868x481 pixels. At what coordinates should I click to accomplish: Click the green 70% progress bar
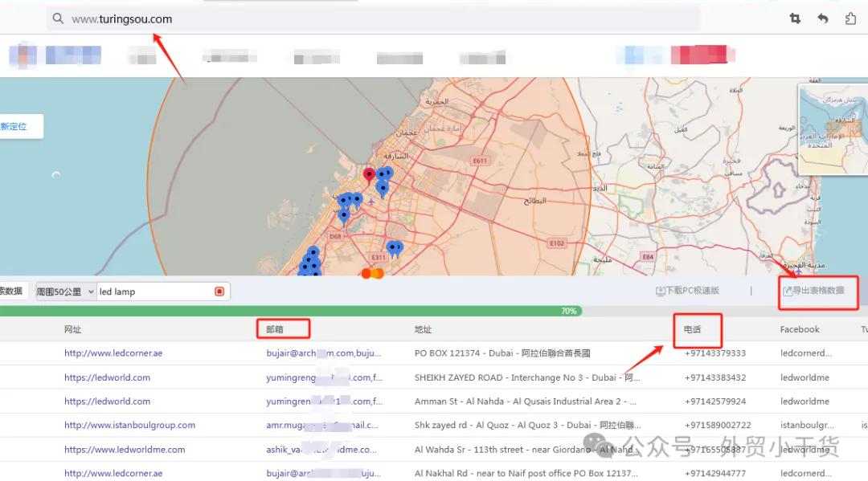click(x=289, y=311)
